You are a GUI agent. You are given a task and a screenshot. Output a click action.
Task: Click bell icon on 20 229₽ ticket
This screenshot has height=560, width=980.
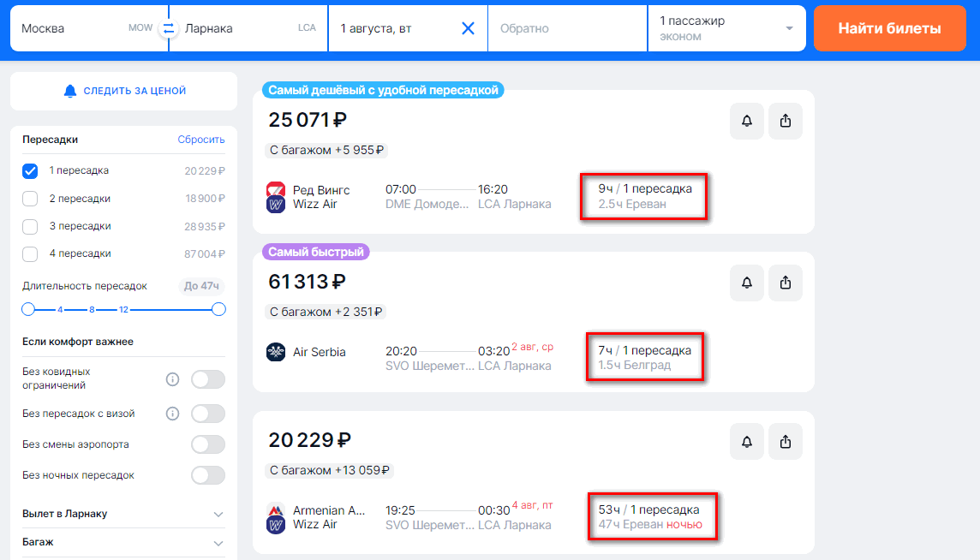pyautogui.click(x=746, y=441)
